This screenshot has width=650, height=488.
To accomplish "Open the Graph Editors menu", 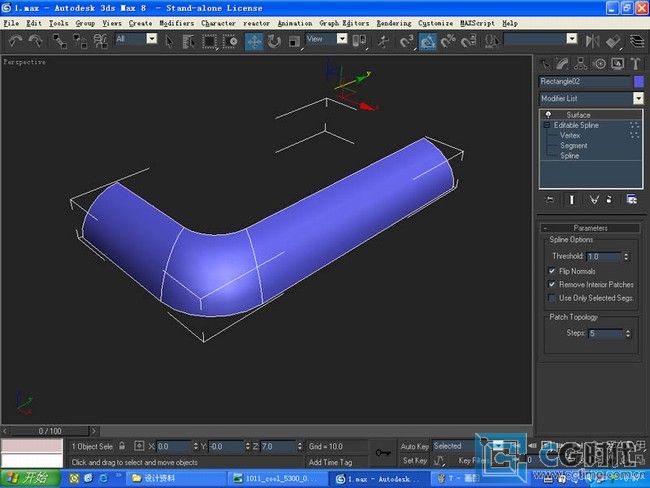I will coord(344,23).
